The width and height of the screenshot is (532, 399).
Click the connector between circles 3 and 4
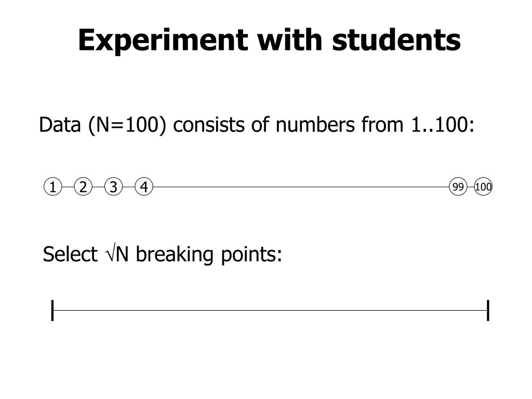[129, 187]
